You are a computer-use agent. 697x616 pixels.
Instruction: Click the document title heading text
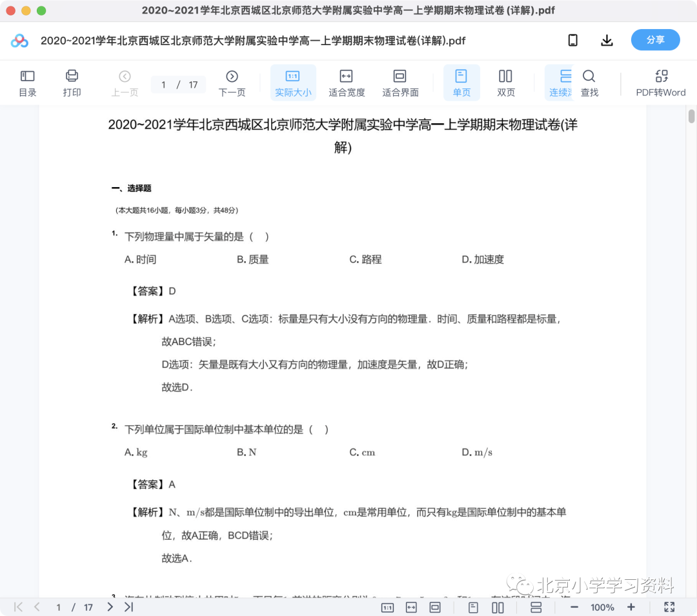[x=343, y=136]
